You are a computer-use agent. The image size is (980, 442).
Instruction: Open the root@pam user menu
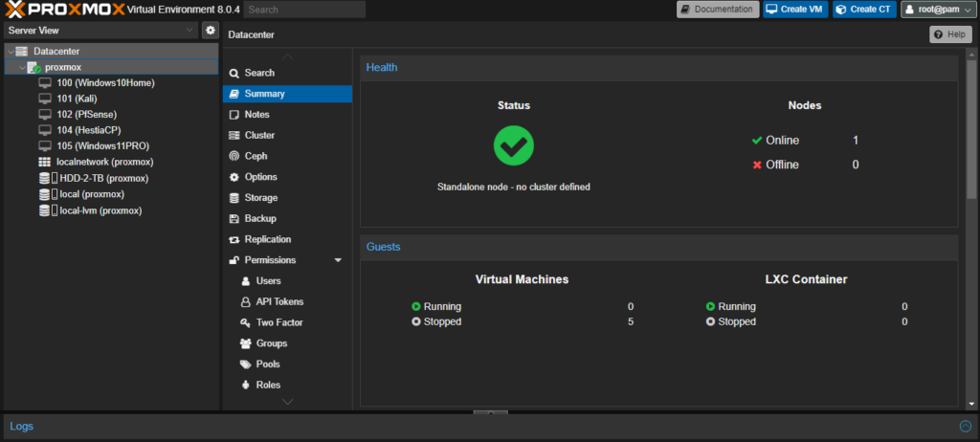pyautogui.click(x=937, y=10)
